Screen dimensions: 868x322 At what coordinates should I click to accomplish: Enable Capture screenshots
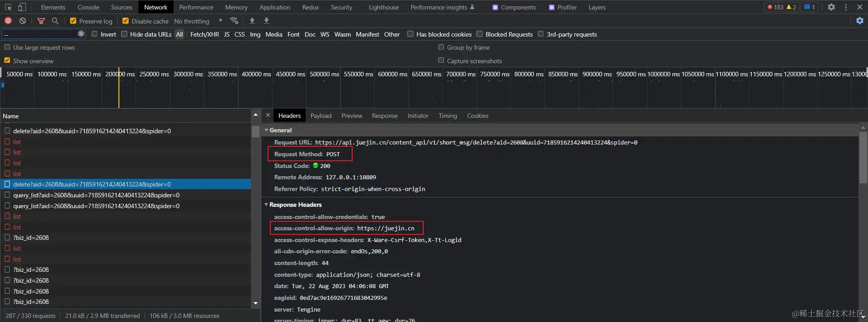click(x=441, y=61)
